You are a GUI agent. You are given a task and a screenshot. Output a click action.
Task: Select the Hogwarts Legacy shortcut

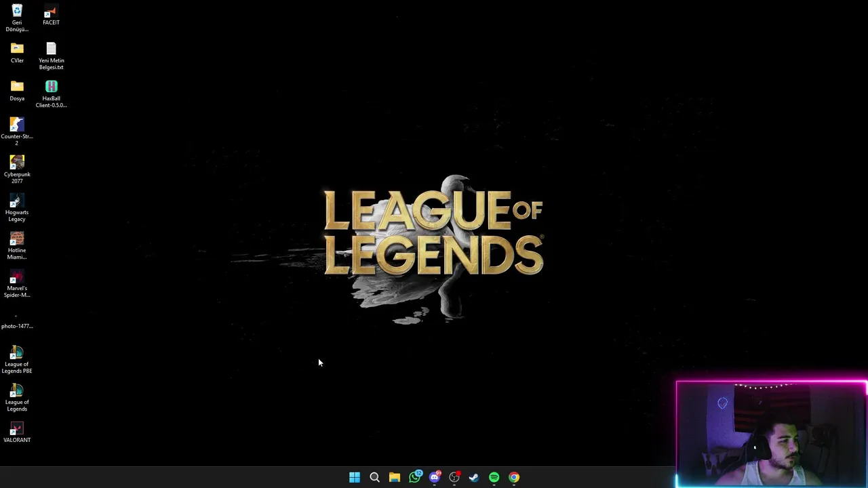point(17,207)
